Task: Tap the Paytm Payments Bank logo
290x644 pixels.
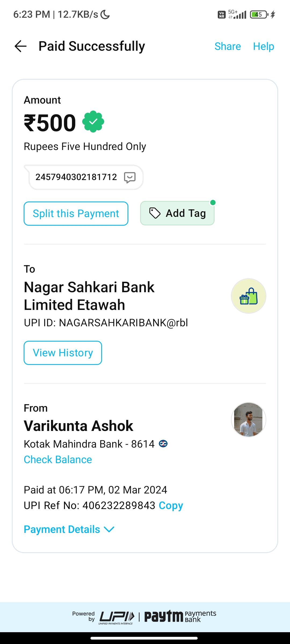Action: tap(180, 616)
